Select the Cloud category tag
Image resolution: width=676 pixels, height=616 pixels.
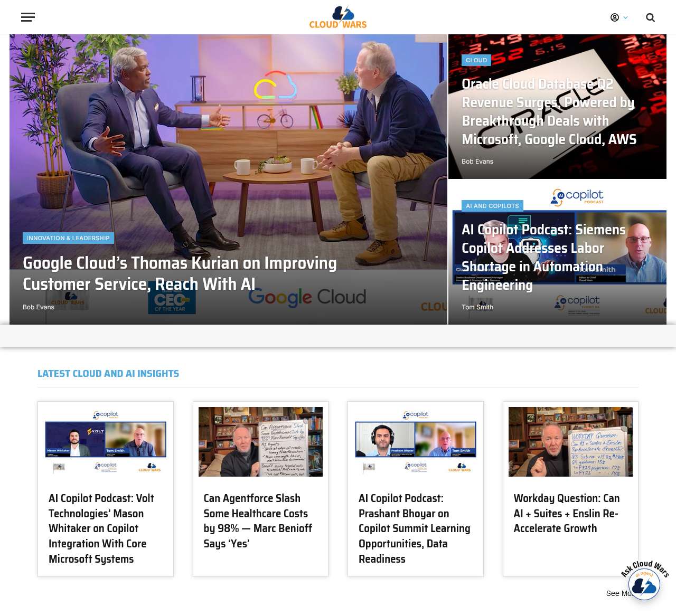click(476, 60)
